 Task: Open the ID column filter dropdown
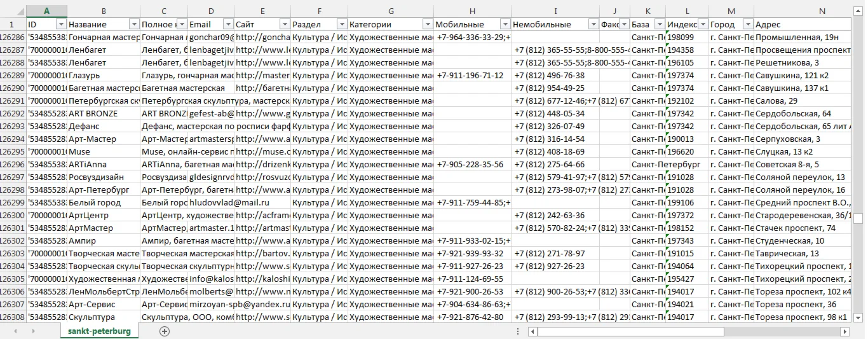[x=61, y=24]
